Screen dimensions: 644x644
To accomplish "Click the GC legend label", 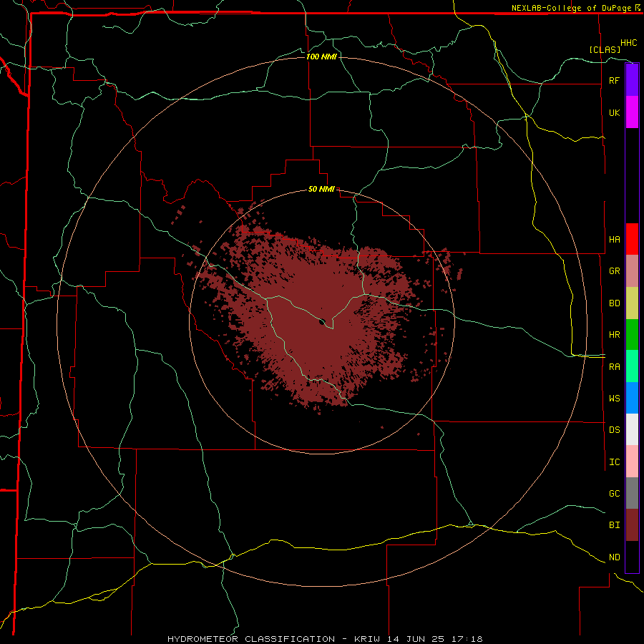I will [614, 494].
